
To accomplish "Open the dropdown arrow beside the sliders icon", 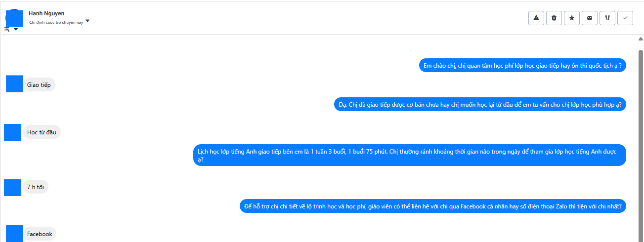I will (x=16, y=29).
